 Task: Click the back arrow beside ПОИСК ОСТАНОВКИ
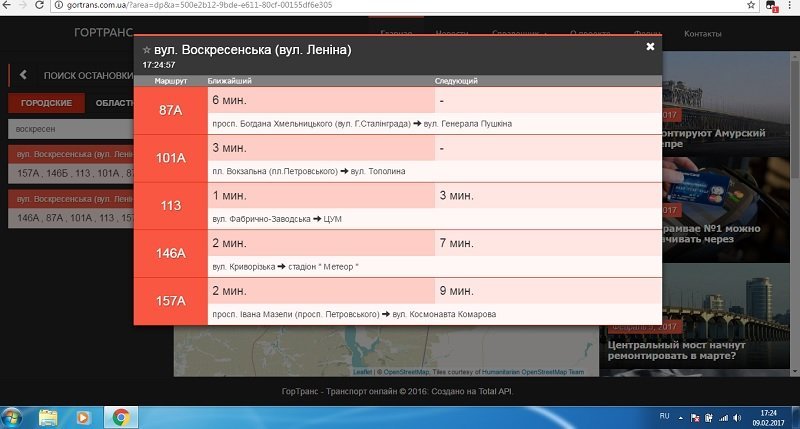point(23,74)
